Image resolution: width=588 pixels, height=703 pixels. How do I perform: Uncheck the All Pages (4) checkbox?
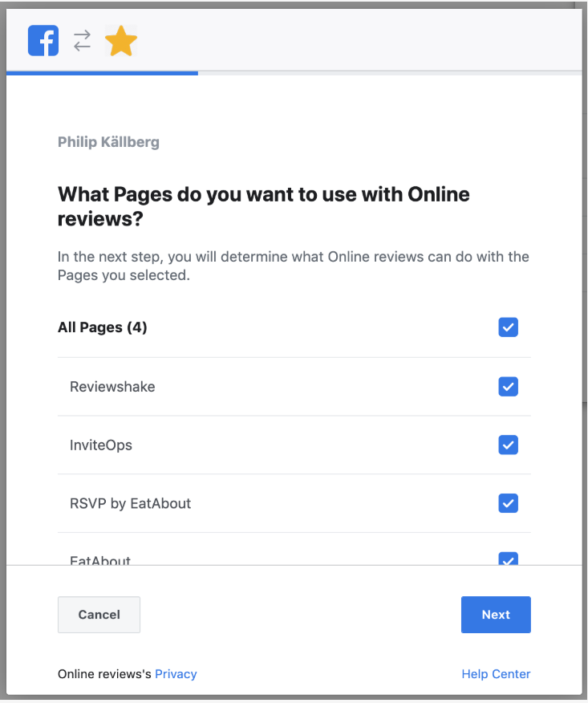(x=509, y=327)
